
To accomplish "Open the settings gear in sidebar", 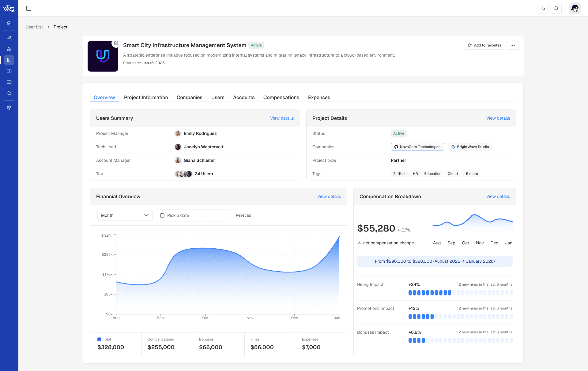I will 9,108.
